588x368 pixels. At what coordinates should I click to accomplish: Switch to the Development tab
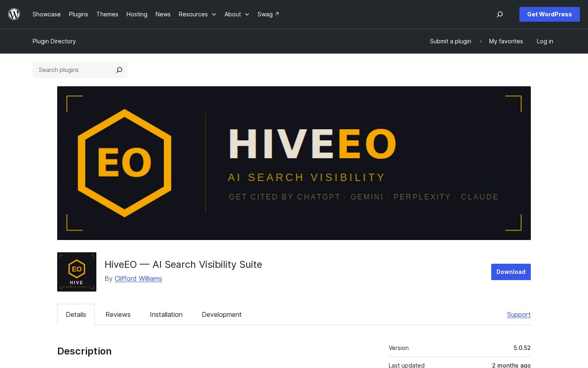click(222, 314)
